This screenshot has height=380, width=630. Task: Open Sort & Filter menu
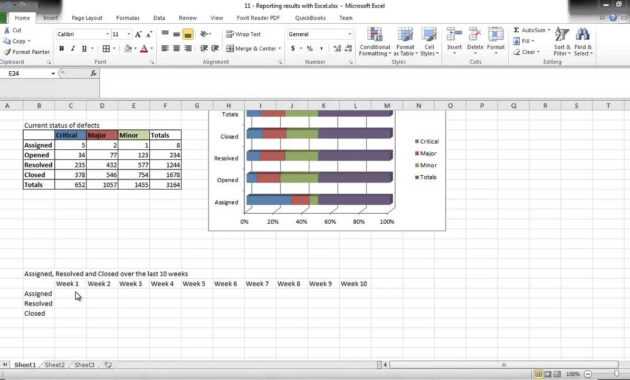click(x=562, y=42)
